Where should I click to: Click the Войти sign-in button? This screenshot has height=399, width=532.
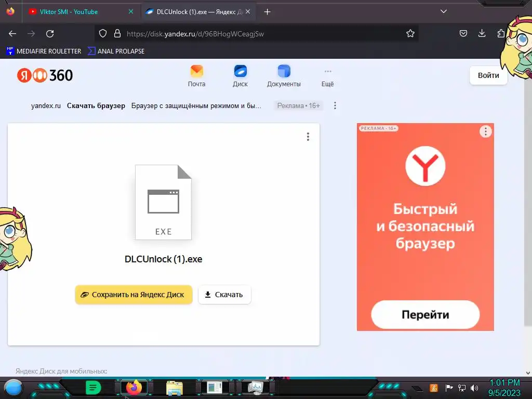[x=488, y=75]
